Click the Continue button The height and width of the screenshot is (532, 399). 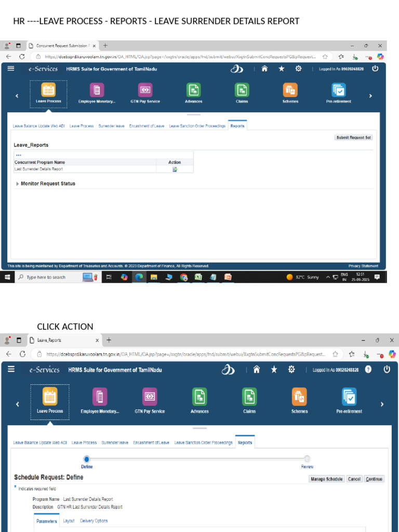click(x=374, y=479)
